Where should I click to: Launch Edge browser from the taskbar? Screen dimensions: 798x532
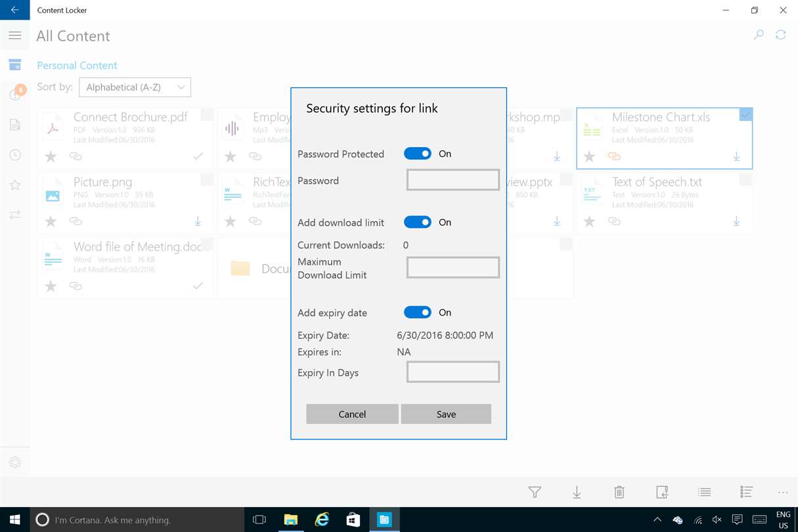(x=322, y=520)
